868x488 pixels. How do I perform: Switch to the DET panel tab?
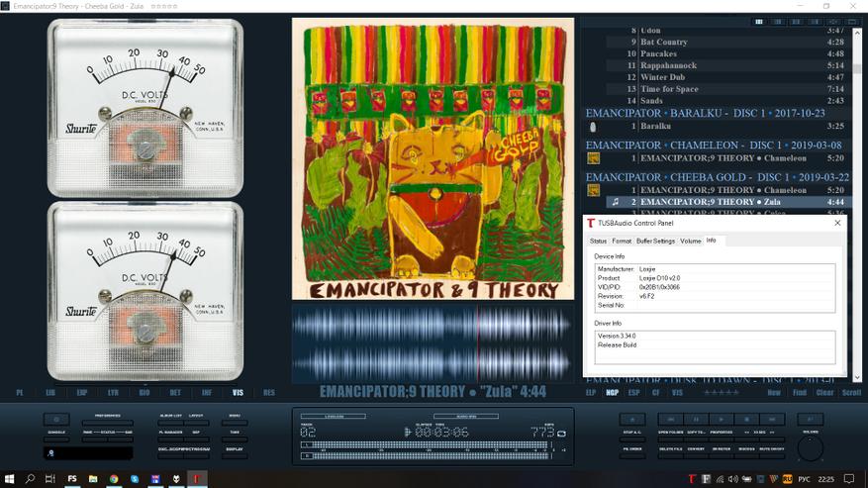tap(175, 392)
